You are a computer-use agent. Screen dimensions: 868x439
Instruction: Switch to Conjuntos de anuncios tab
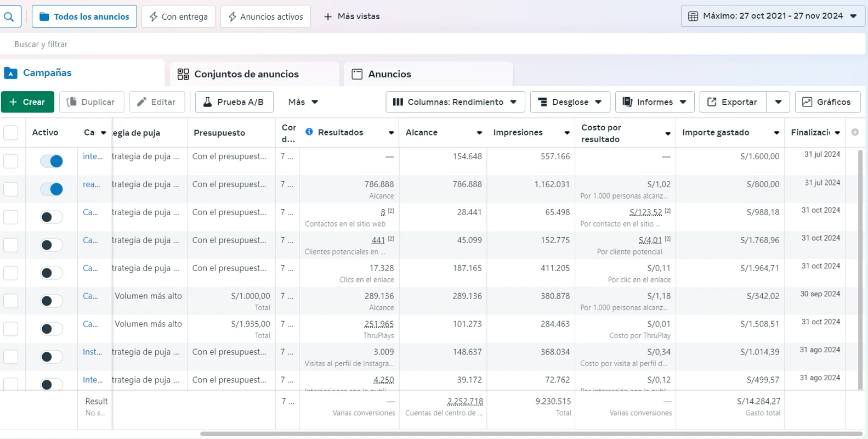pos(246,74)
